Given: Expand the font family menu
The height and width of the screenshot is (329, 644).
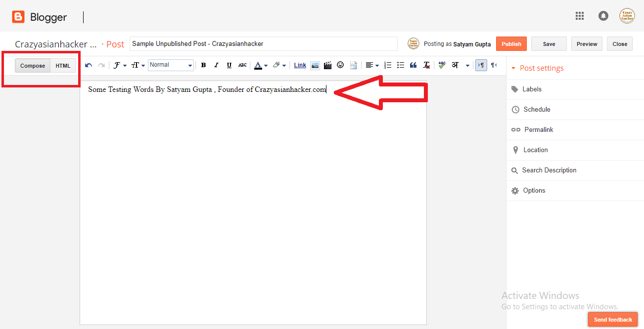Looking at the screenshot, I should click(x=120, y=65).
